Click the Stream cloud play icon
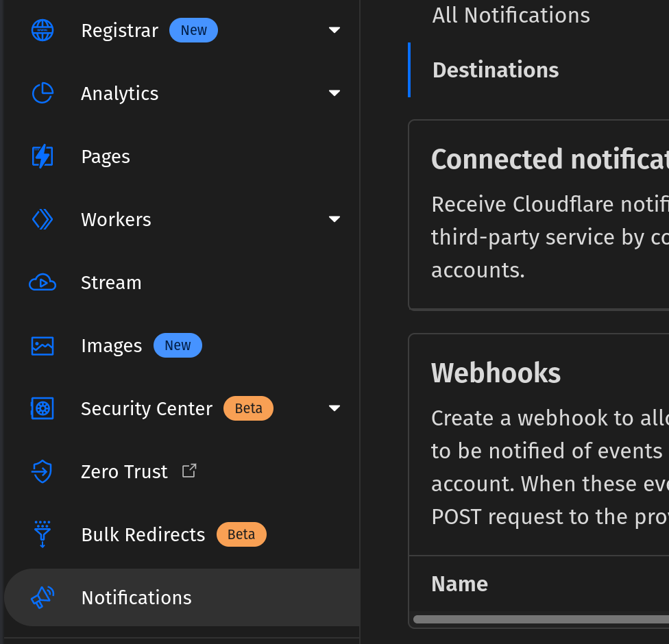The width and height of the screenshot is (669, 644). [42, 282]
